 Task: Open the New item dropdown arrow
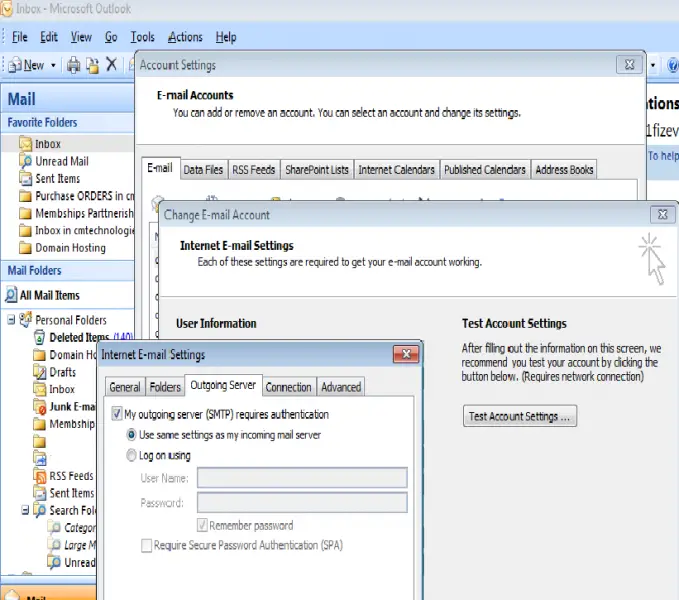click(x=53, y=65)
